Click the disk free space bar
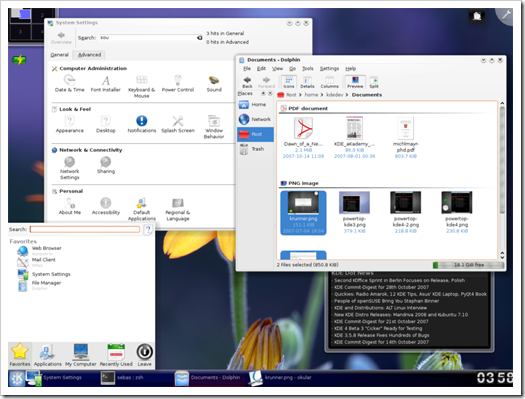The height and width of the screenshot is (399, 525). (468, 265)
